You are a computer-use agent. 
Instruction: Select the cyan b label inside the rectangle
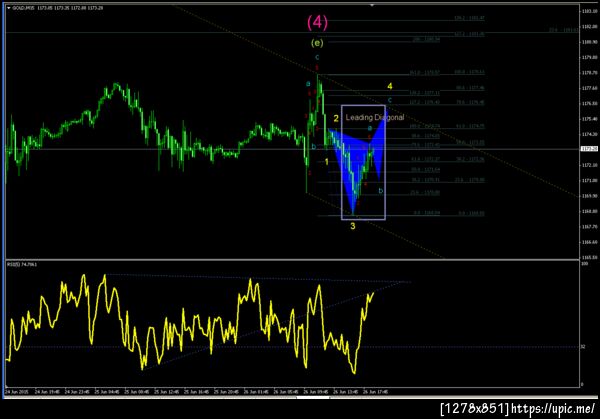point(380,191)
